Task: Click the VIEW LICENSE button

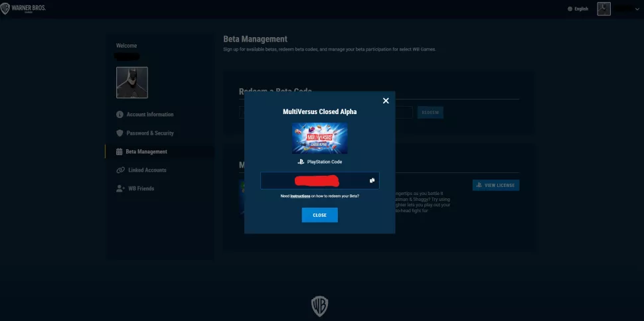Action: pyautogui.click(x=495, y=186)
